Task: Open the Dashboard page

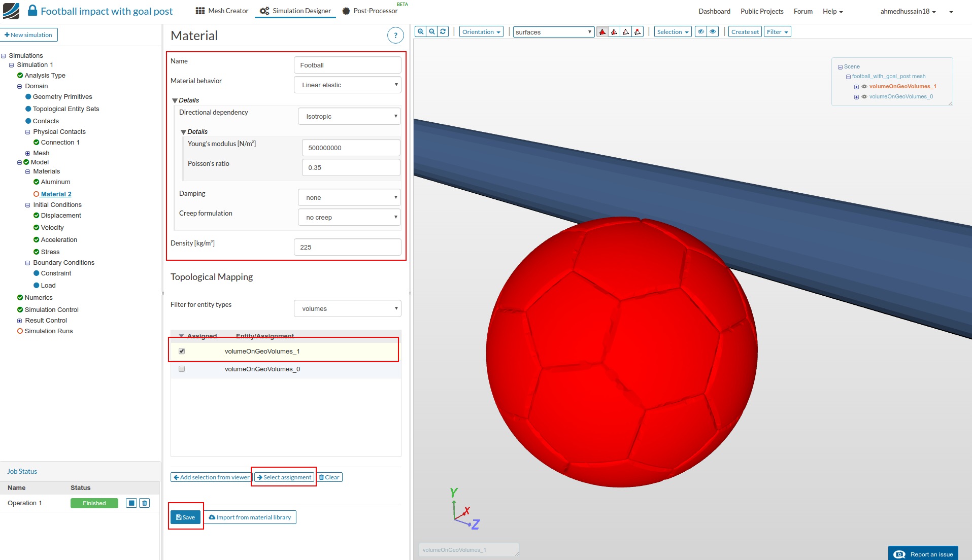Action: click(x=714, y=11)
